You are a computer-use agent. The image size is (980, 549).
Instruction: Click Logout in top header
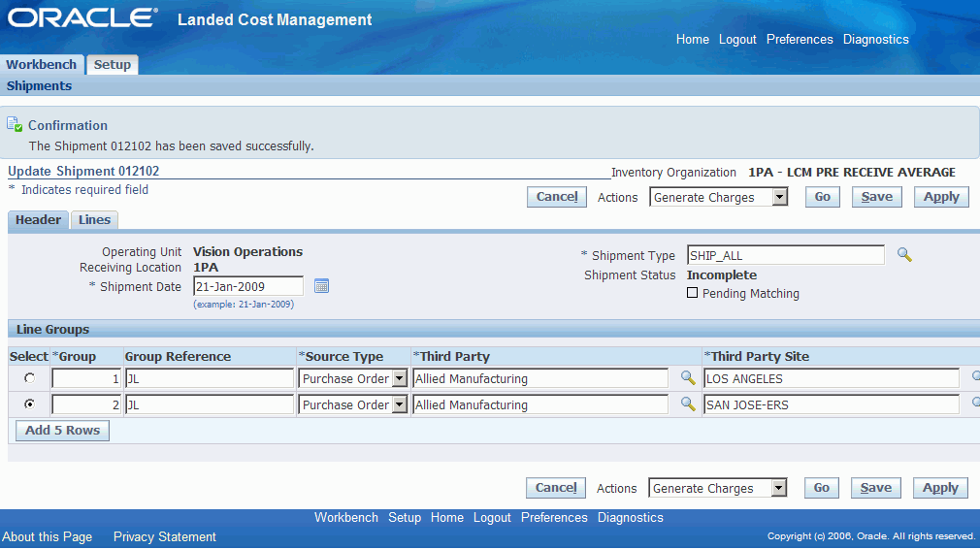(x=737, y=40)
